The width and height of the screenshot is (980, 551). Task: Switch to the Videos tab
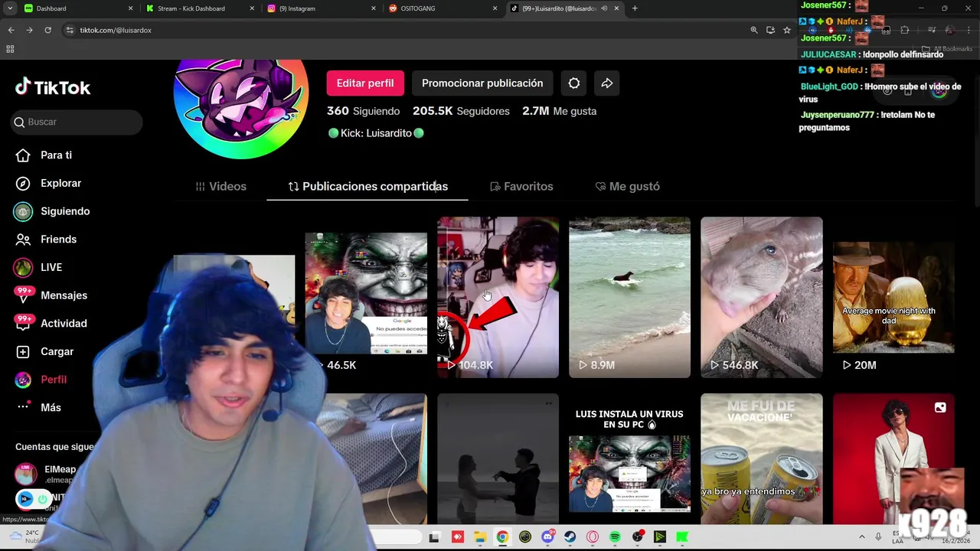coord(220,186)
